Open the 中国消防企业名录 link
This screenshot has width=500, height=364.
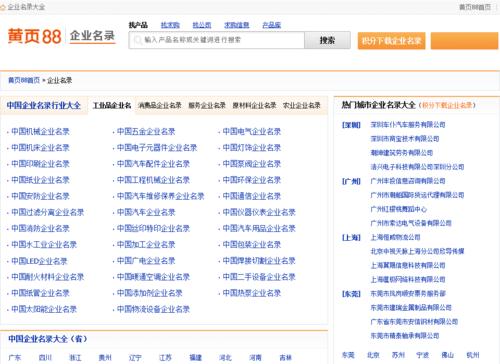point(40,228)
